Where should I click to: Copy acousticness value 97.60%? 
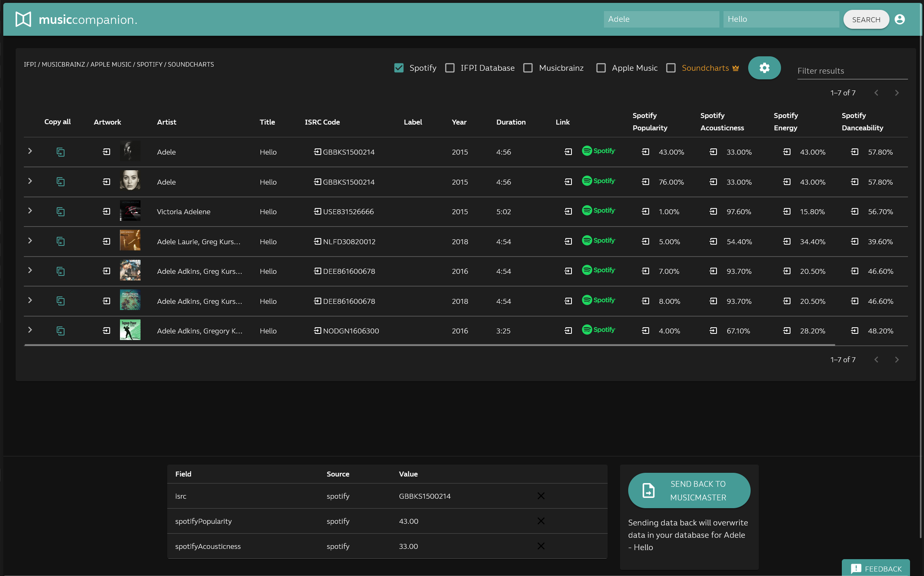coord(713,211)
